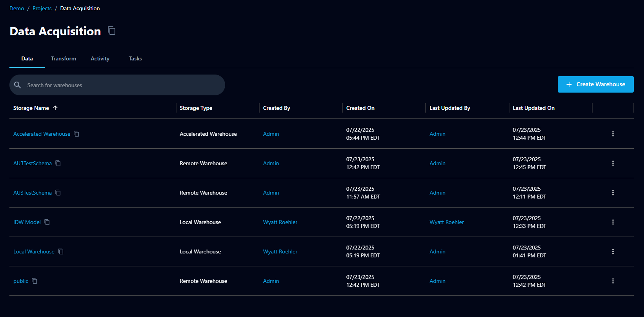Open the three-dot menu for the public row
The image size is (644, 317).
[x=613, y=281]
